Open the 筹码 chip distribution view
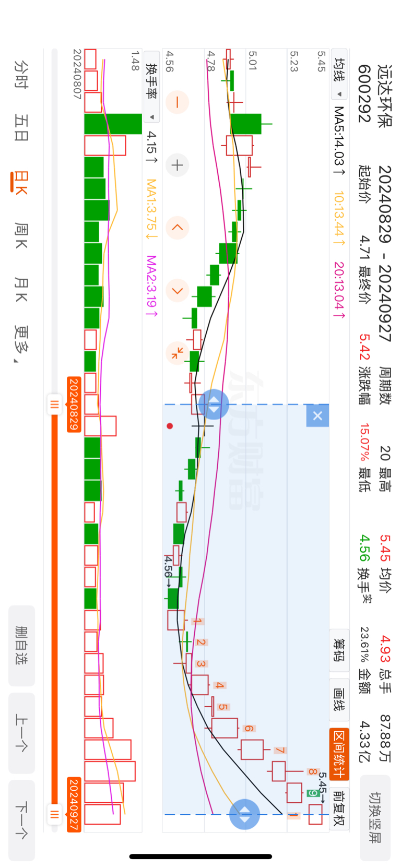 pyautogui.click(x=339, y=650)
